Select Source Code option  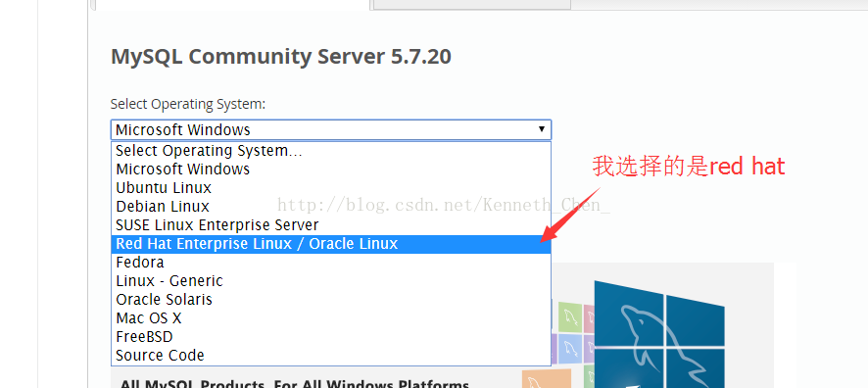331,356
